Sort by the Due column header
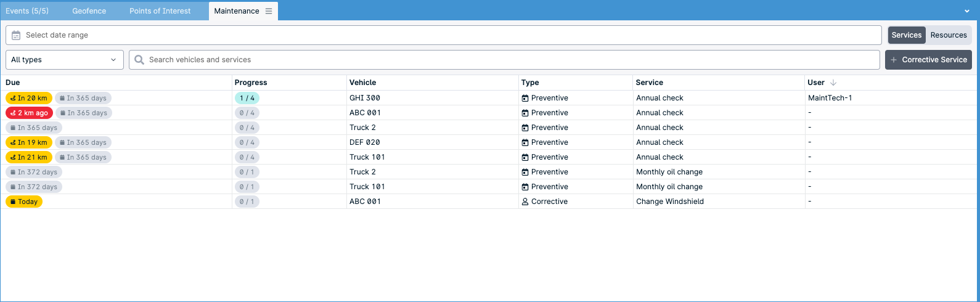This screenshot has height=302, width=980. point(13,83)
